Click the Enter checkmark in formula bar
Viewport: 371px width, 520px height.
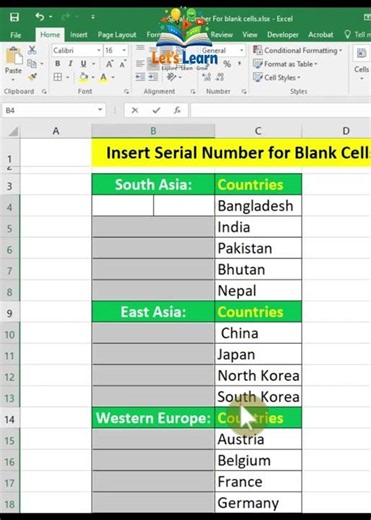pyautogui.click(x=156, y=110)
